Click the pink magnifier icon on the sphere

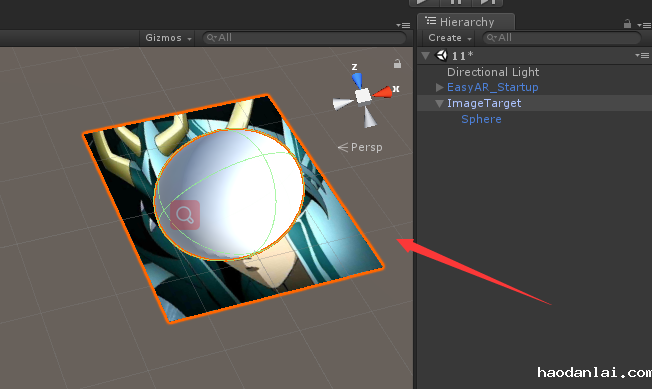(x=185, y=215)
